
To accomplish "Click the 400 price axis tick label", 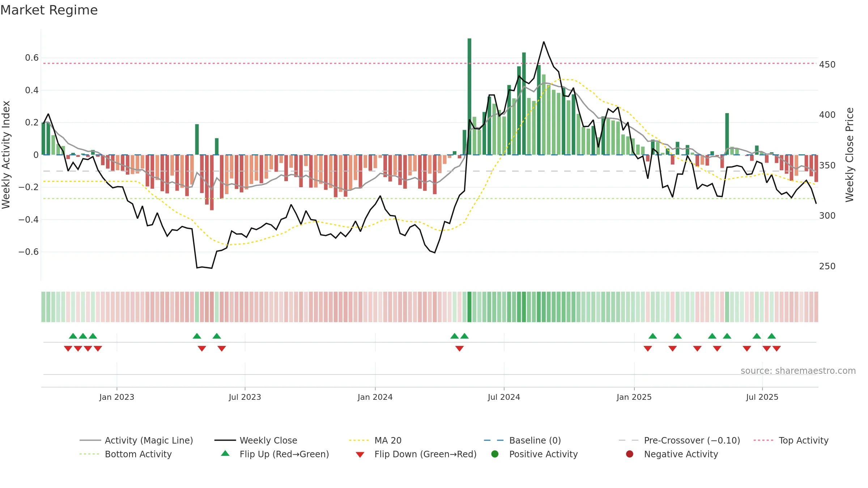I will click(827, 115).
